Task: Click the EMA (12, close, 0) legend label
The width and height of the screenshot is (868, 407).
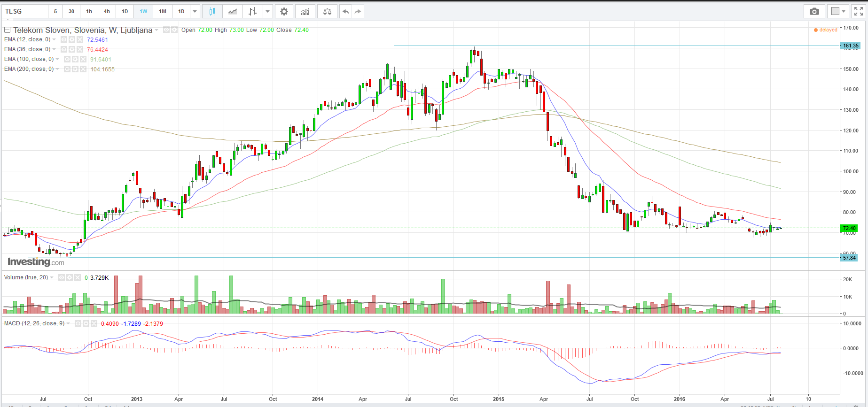Action: [27, 39]
